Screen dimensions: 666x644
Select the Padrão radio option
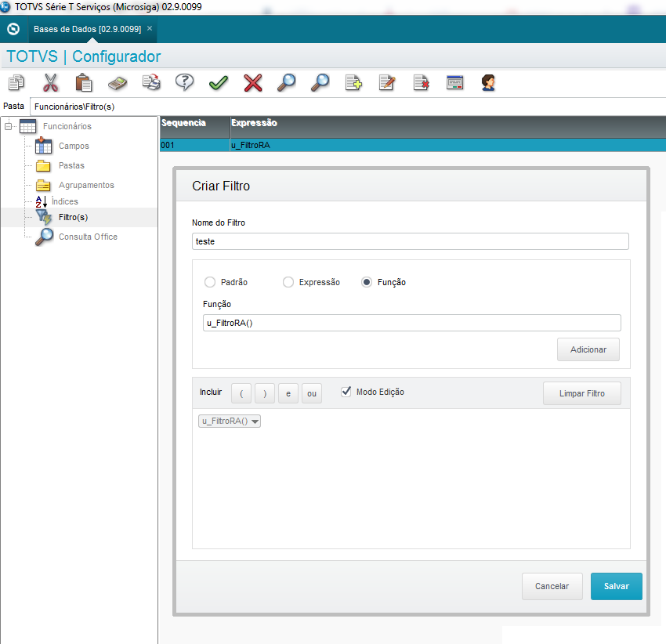(210, 282)
